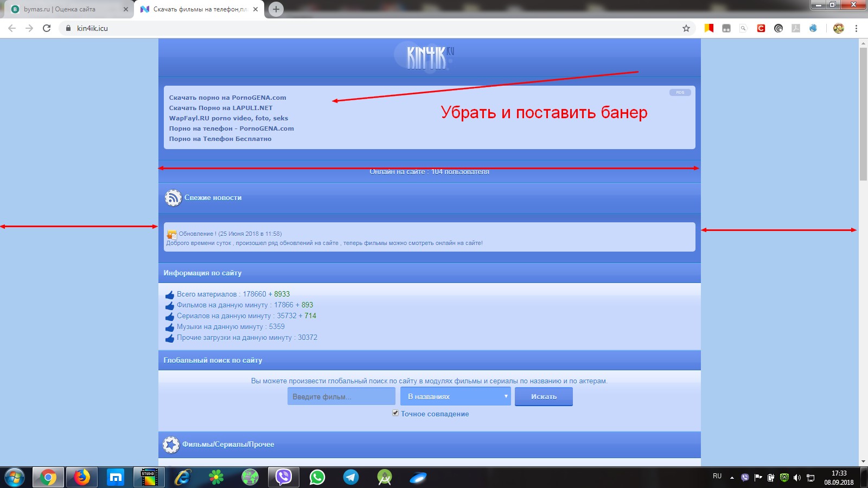Click the volume icon in system tray
The width and height of the screenshot is (868, 488).
[x=797, y=478]
